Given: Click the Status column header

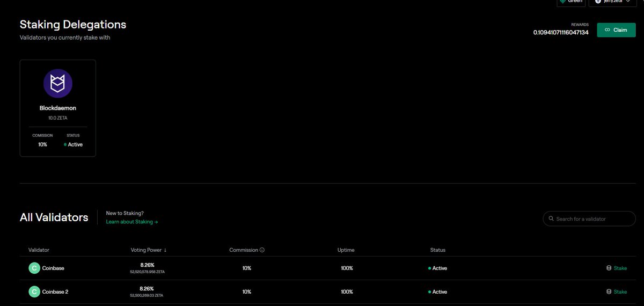Looking at the screenshot, I should click(438, 250).
